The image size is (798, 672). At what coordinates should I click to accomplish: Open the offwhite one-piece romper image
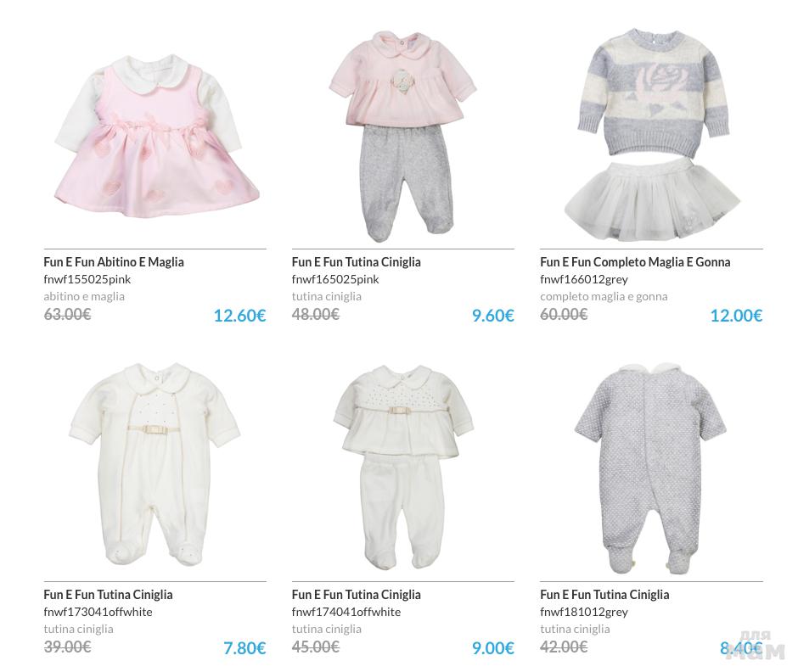tap(155, 464)
